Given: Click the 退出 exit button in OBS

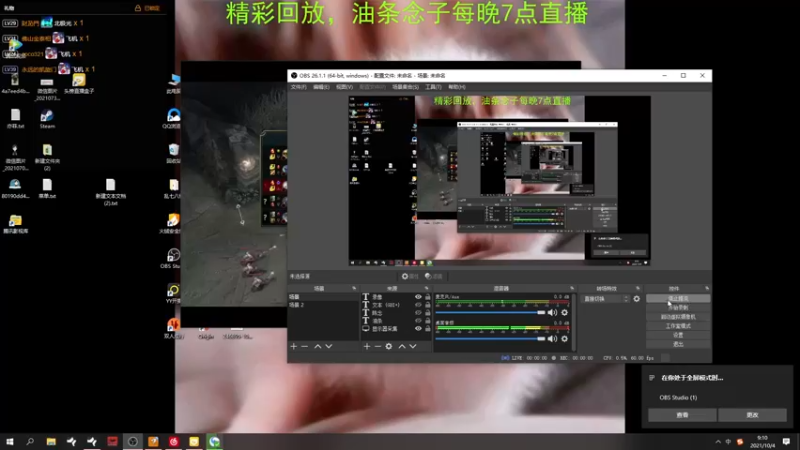Looking at the screenshot, I should click(678, 344).
